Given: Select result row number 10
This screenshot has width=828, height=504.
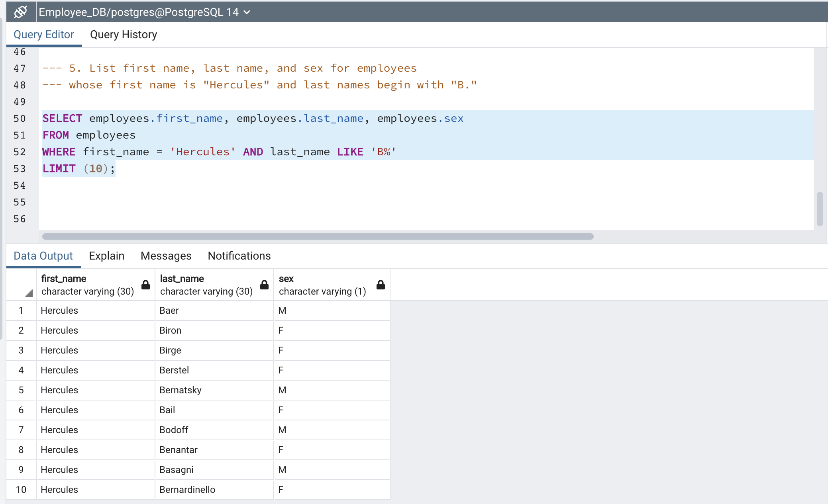Looking at the screenshot, I should click(21, 490).
